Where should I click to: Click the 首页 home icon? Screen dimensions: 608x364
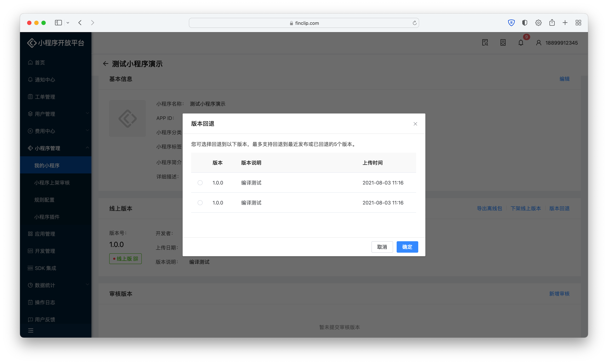point(30,62)
